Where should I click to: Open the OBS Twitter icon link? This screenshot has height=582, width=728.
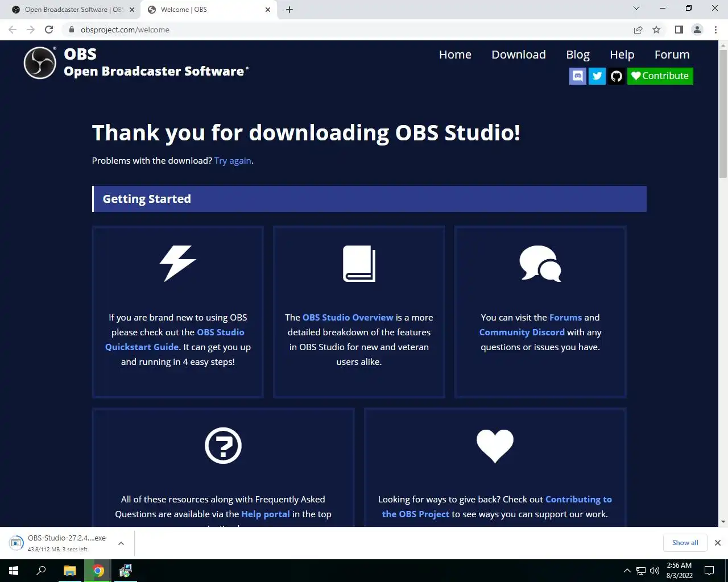pyautogui.click(x=597, y=76)
